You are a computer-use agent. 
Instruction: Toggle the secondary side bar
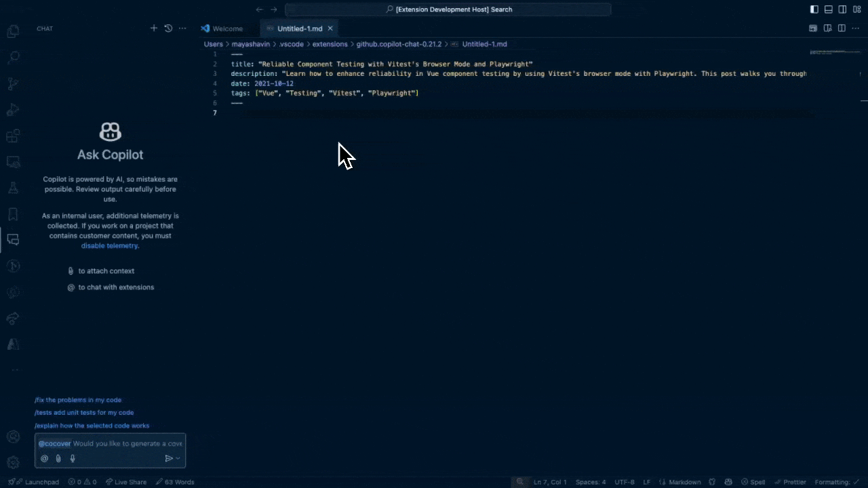[x=842, y=9]
